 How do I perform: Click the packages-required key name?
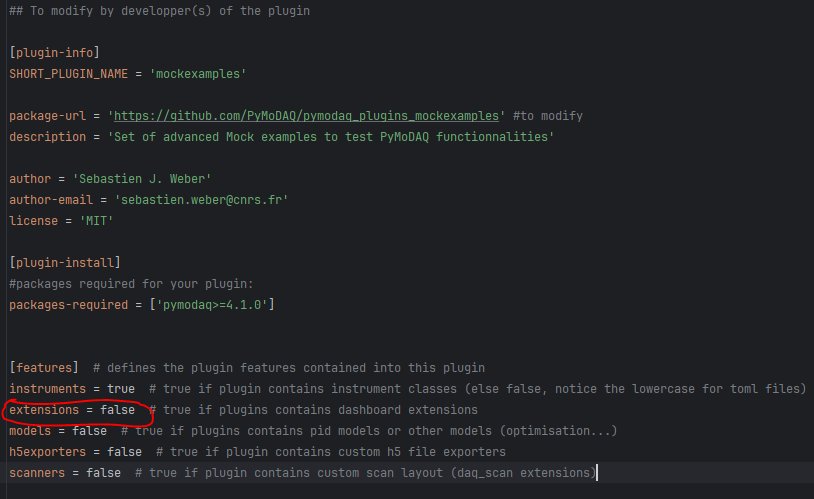69,305
